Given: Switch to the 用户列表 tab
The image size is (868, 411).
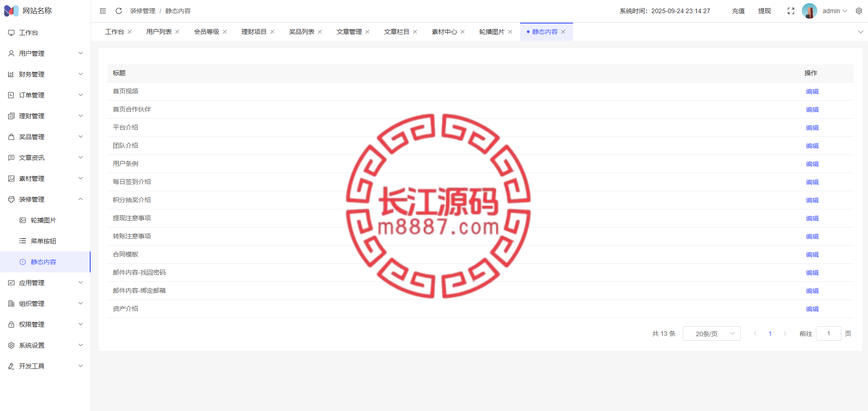Looking at the screenshot, I should tap(159, 32).
